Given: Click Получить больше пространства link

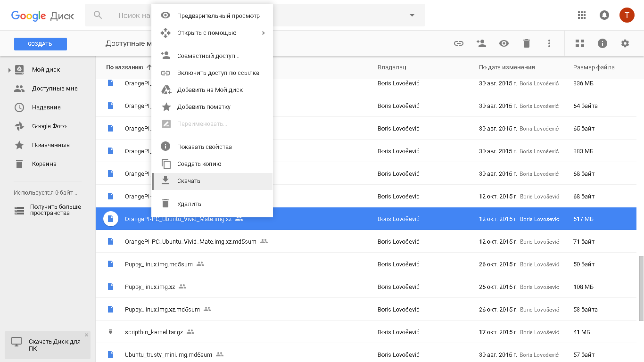Looking at the screenshot, I should [x=55, y=210].
